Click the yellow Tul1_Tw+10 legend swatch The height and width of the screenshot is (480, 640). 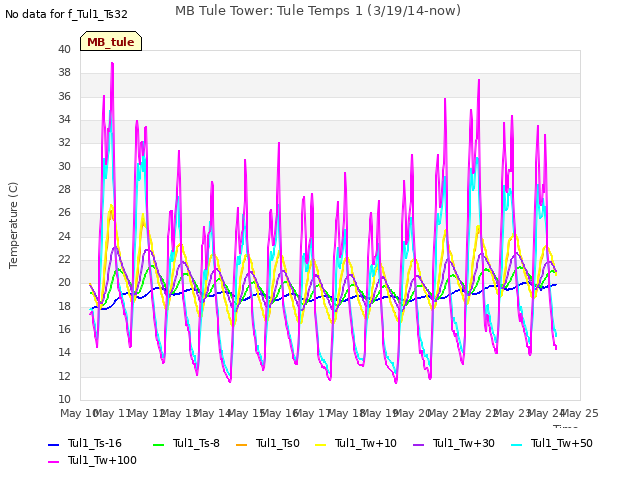point(321,444)
